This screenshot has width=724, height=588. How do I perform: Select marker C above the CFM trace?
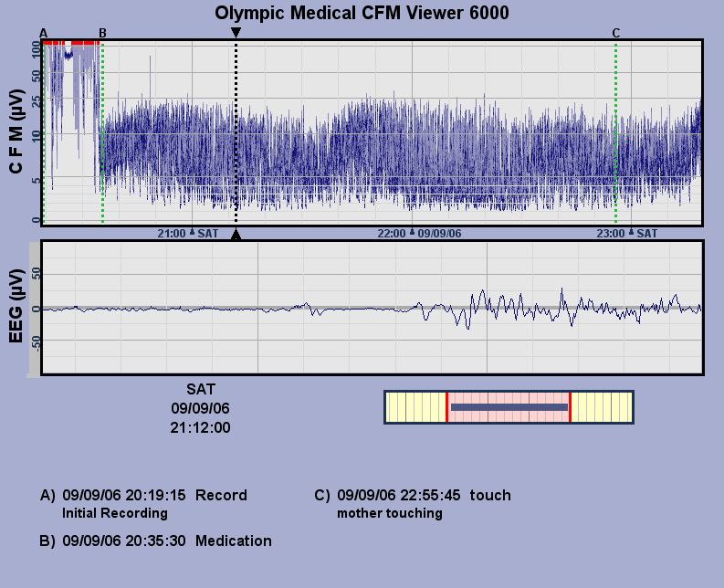[x=616, y=33]
